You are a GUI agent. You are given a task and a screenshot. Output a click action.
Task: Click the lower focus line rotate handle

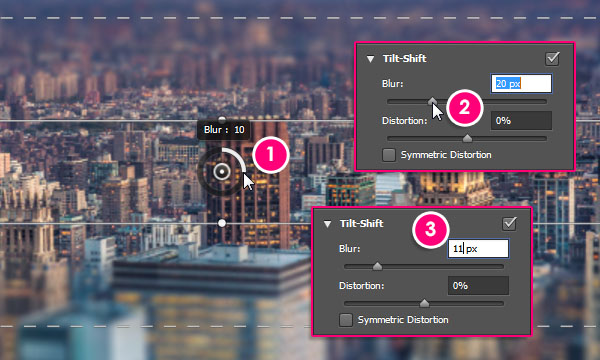(222, 223)
